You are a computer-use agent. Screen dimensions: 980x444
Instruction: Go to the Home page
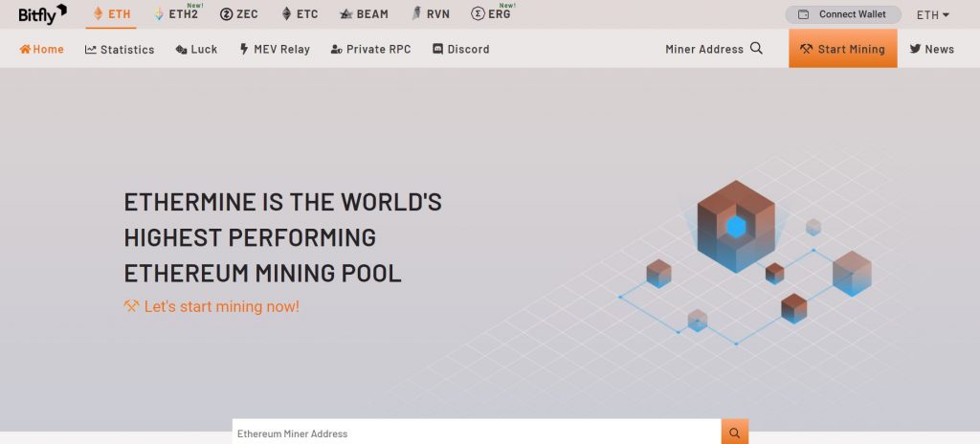[41, 49]
